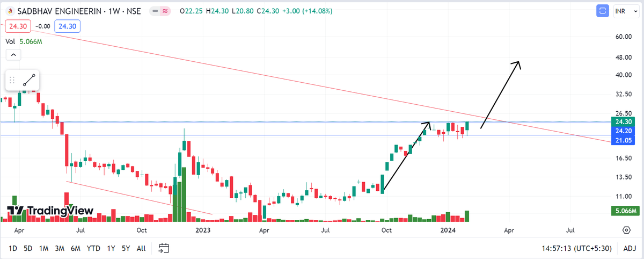644x259 pixels.
Task: Toggle ADJ adjusted data setting
Action: (x=630, y=248)
